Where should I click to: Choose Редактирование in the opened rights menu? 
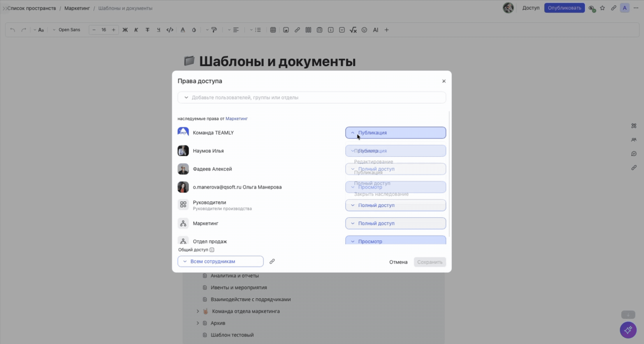(x=373, y=162)
